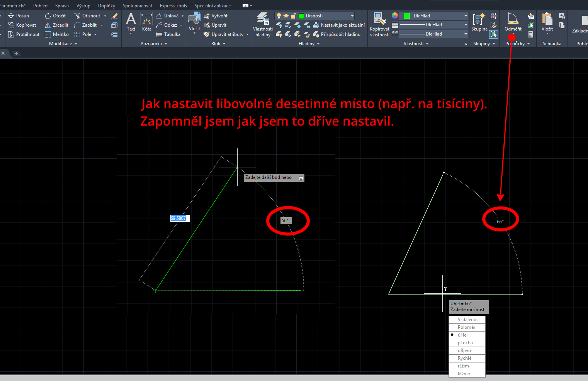The height and width of the screenshot is (381, 588).
Task: Expand the Modifikace panel
Action: [63, 44]
